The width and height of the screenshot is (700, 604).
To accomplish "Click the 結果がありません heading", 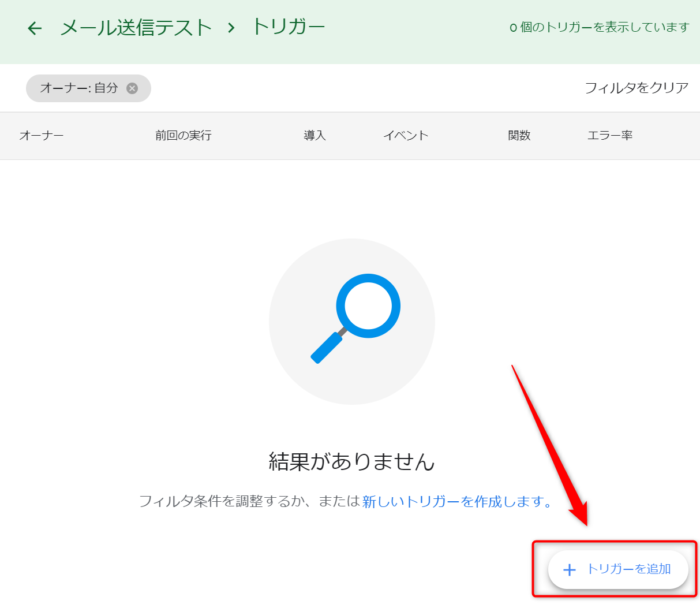I will [352, 461].
